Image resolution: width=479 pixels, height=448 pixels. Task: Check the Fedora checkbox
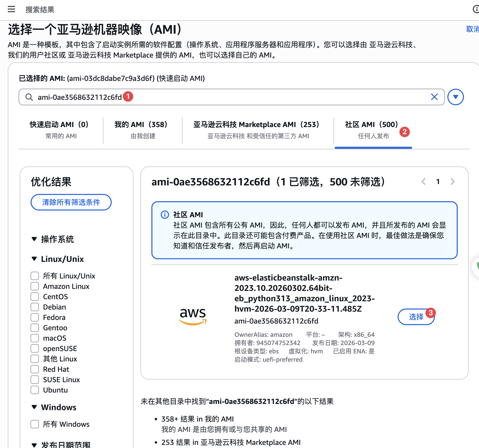tap(35, 317)
